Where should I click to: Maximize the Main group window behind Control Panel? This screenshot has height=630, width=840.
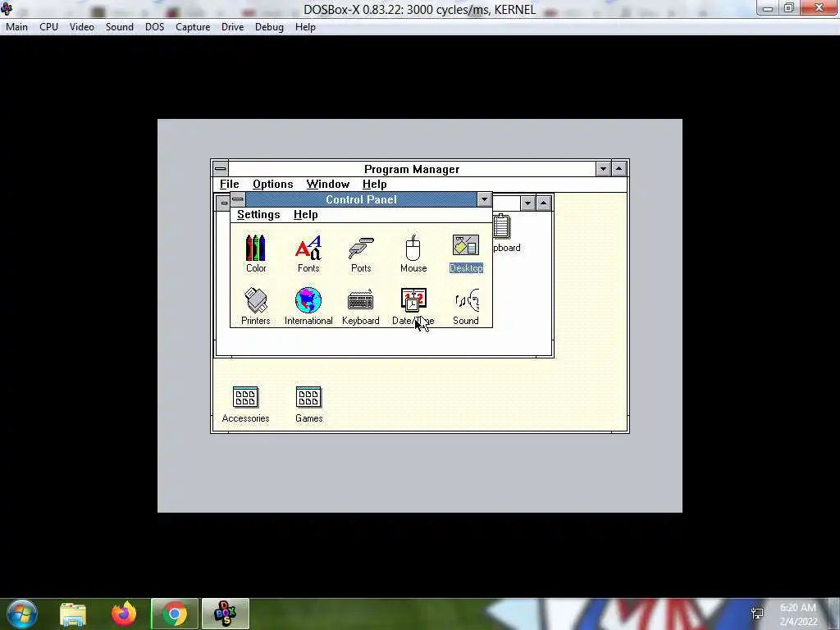click(x=543, y=203)
